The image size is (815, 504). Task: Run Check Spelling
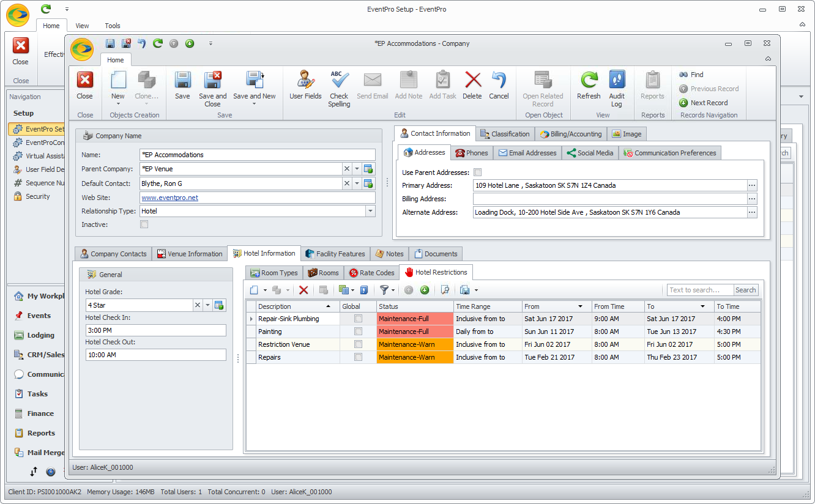click(339, 89)
